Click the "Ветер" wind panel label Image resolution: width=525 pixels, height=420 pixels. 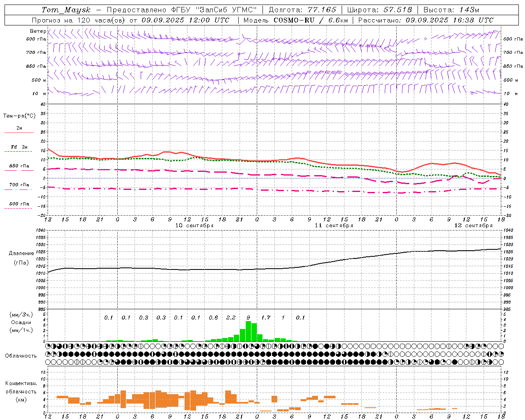[x=38, y=31]
